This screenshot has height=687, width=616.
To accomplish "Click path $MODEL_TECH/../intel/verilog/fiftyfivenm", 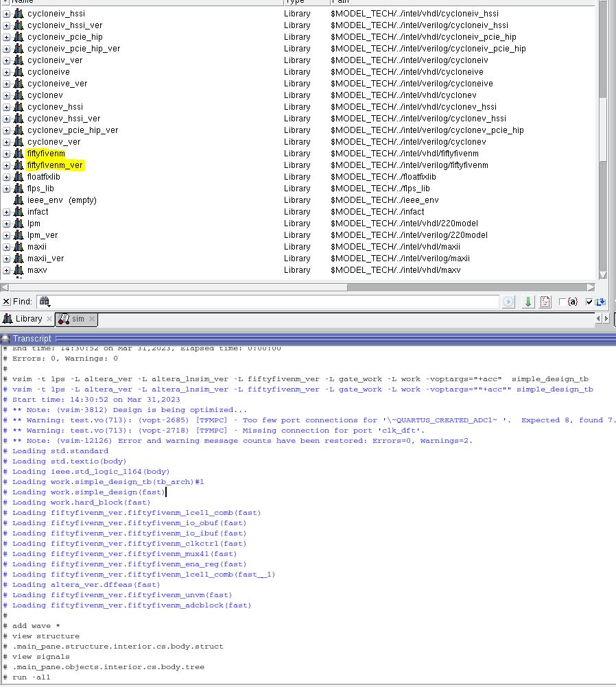I will coord(410,165).
